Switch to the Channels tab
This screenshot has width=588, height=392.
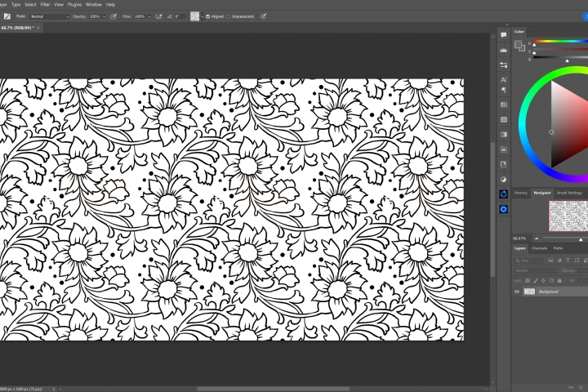click(539, 248)
